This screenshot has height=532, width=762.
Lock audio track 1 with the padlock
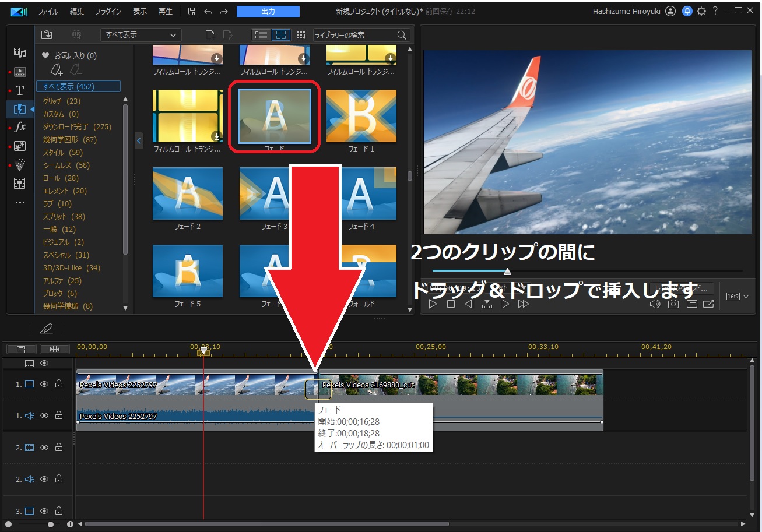tap(58, 415)
